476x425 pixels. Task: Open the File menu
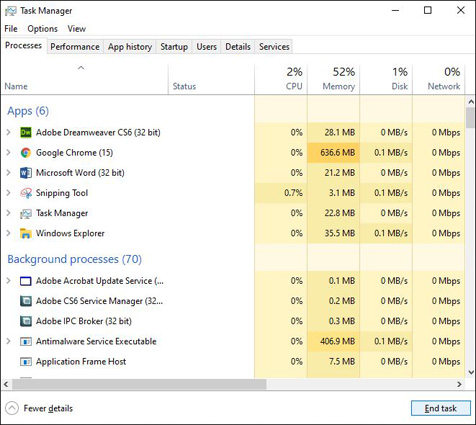(x=11, y=29)
